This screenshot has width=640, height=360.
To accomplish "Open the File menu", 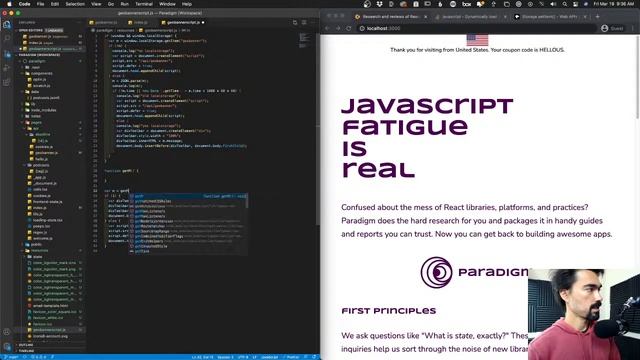I will tap(40, 4).
